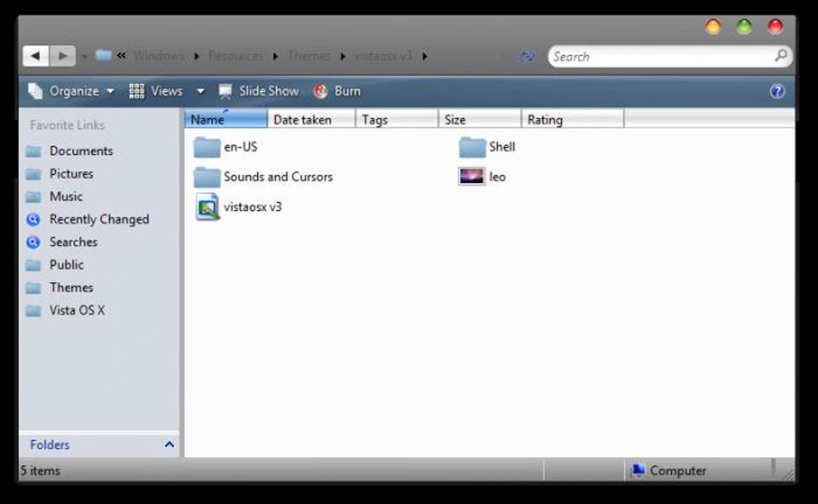Click the 5 items status text
The image size is (818, 504).
tap(40, 470)
